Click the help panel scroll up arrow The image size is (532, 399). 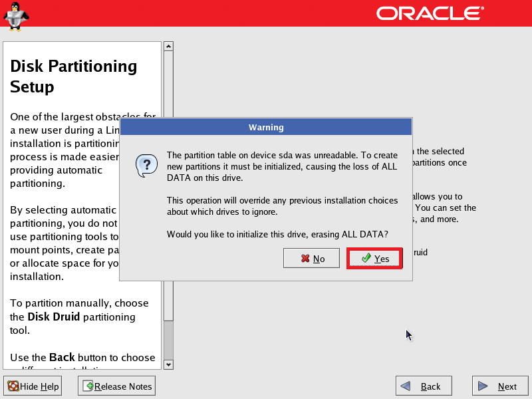169,46
